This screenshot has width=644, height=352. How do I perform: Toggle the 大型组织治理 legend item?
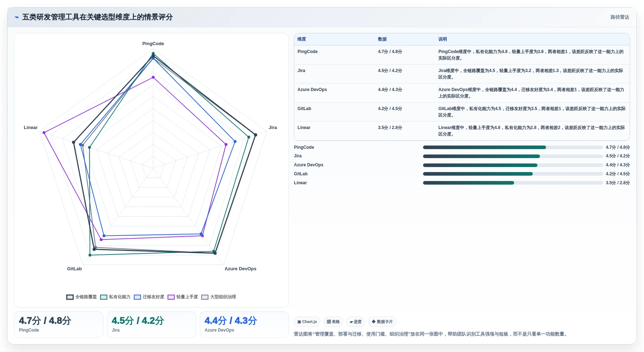click(x=219, y=297)
